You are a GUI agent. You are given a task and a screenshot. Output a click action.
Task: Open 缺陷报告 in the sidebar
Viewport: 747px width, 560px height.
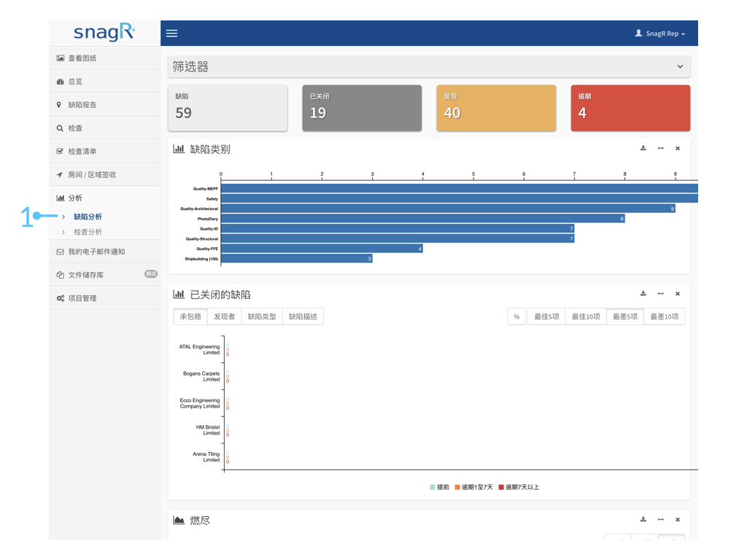click(x=104, y=105)
